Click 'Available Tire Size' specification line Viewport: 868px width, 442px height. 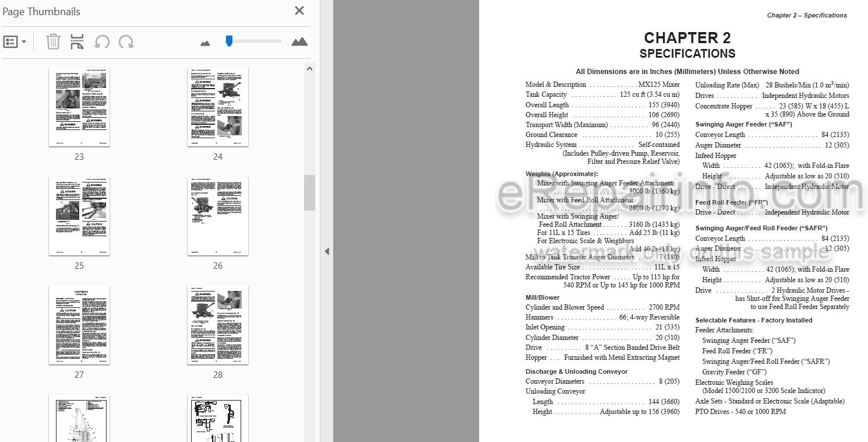click(x=602, y=267)
